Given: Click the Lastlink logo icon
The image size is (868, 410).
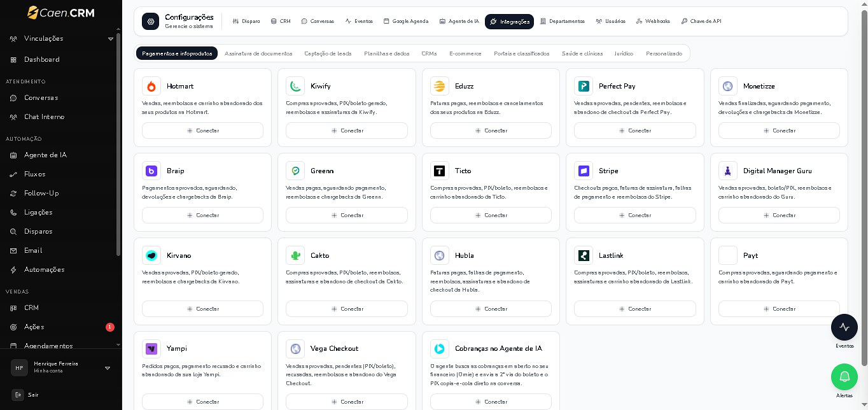Looking at the screenshot, I should point(584,255).
